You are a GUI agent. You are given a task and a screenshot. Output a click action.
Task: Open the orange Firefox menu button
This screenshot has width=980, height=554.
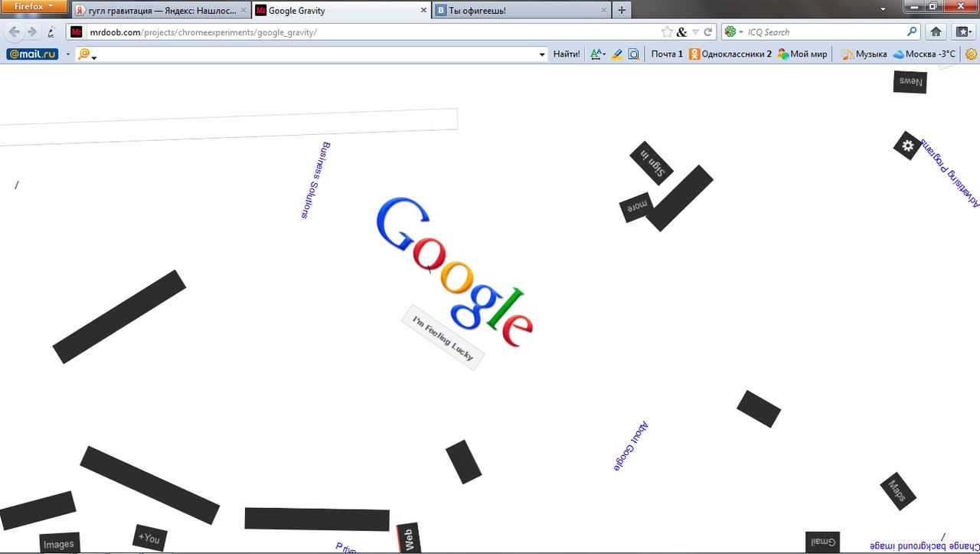point(35,7)
